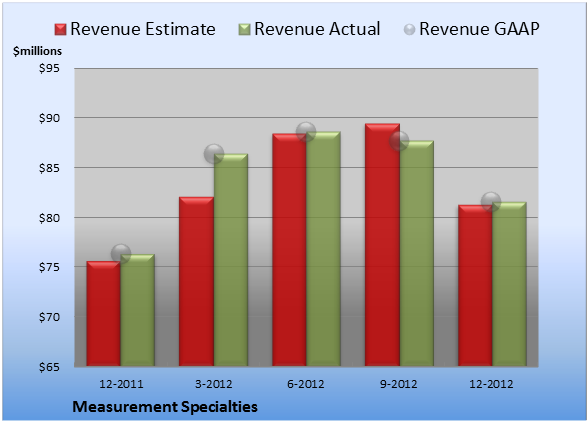Click the gray Revenue GAAP legend marker
The height and width of the screenshot is (422, 588).
click(410, 30)
